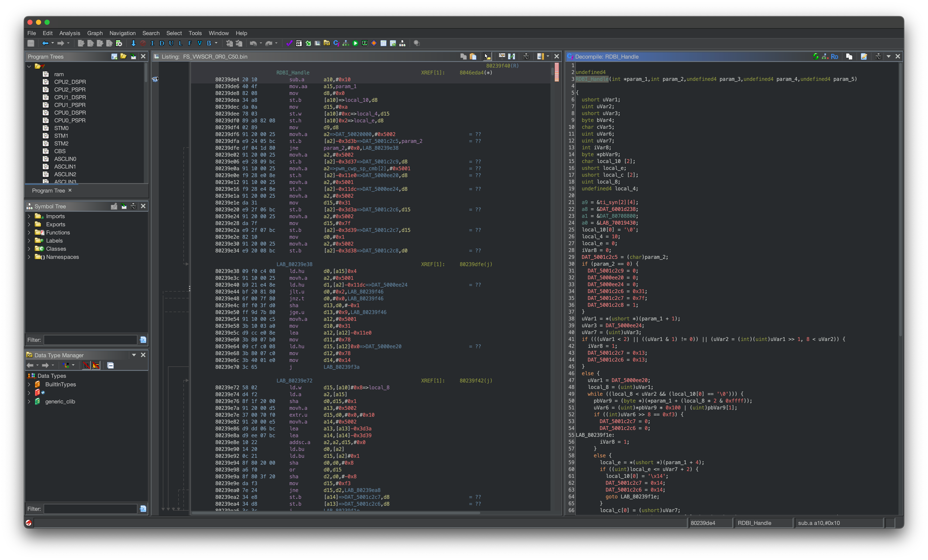Click the paste clipboard icon in Listing header

(x=473, y=56)
